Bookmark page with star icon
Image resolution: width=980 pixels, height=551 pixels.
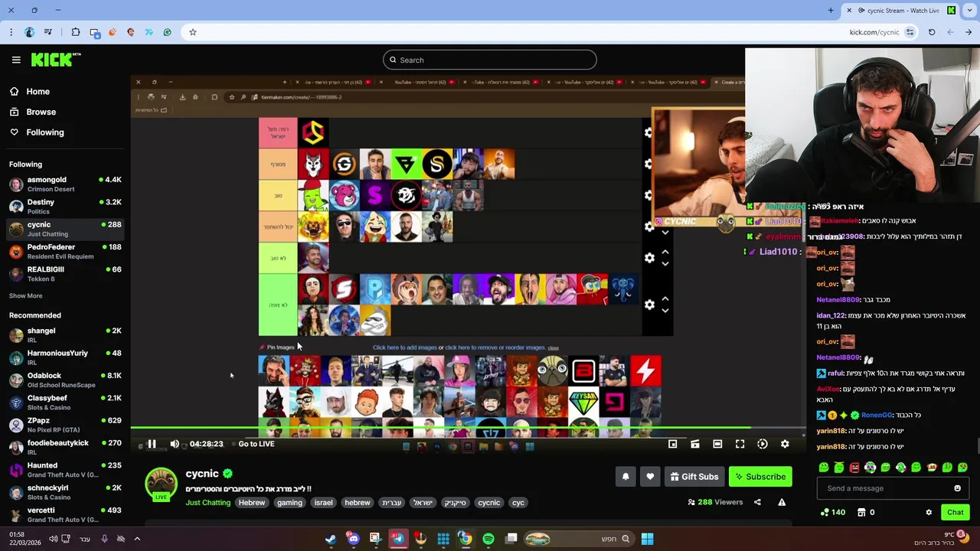[x=193, y=32]
